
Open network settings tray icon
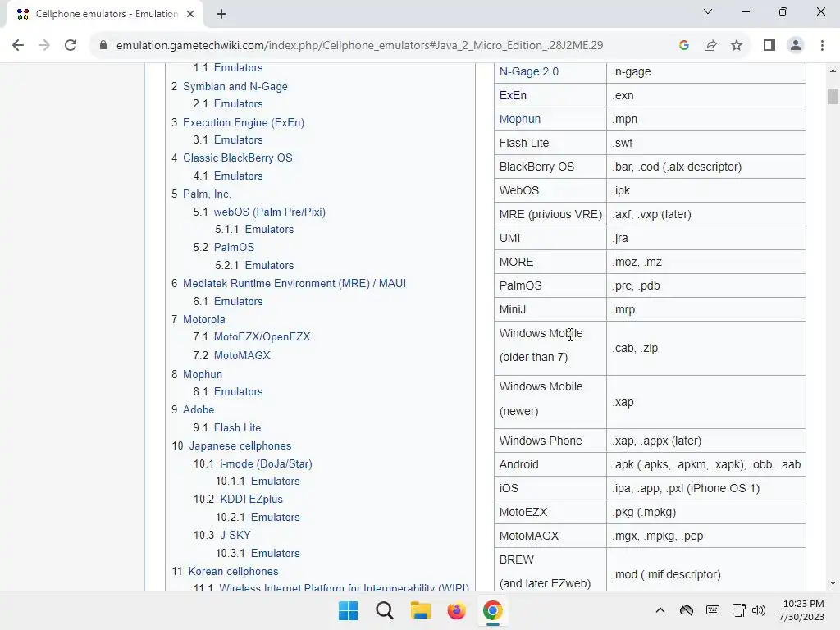[739, 610]
